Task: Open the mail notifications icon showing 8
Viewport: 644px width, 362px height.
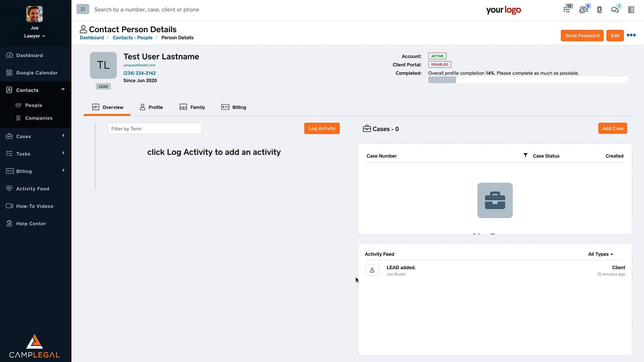Action: pyautogui.click(x=584, y=9)
